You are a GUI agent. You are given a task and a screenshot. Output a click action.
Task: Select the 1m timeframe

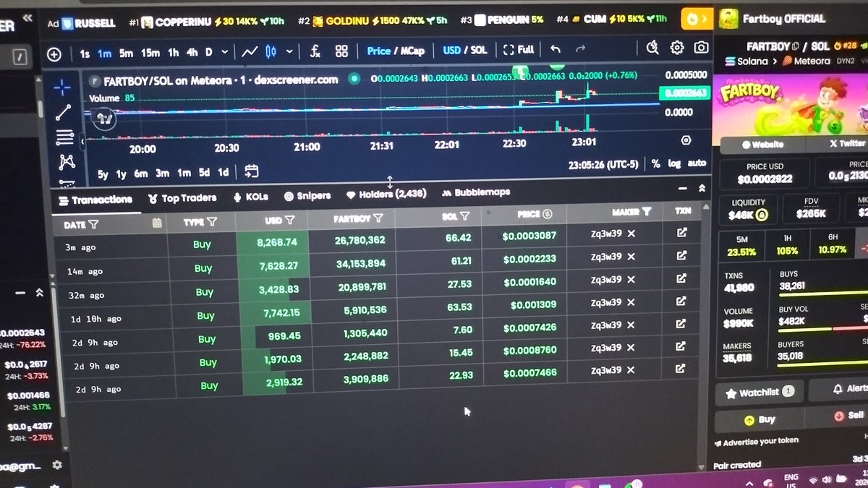click(105, 53)
